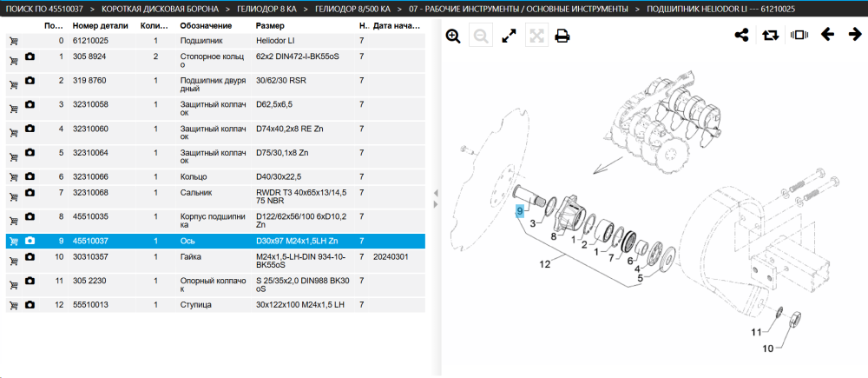Expand the parts list with right splitter arrow
The height and width of the screenshot is (378, 868).
point(436,204)
